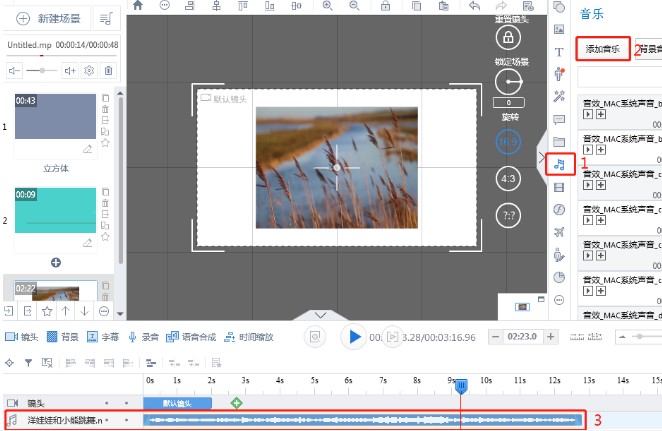The height and width of the screenshot is (431, 662).
Task: Open the 字幕 subtitle tab in timeline
Action: [x=105, y=337]
